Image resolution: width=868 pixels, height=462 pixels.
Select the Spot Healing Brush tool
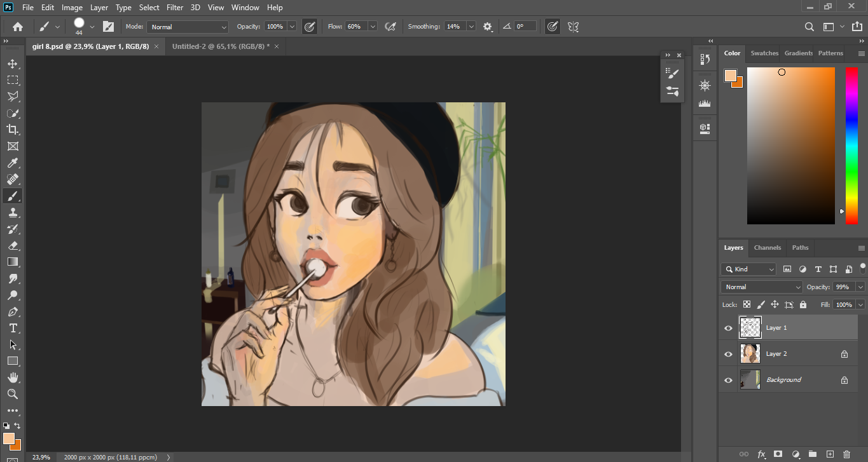tap(12, 179)
